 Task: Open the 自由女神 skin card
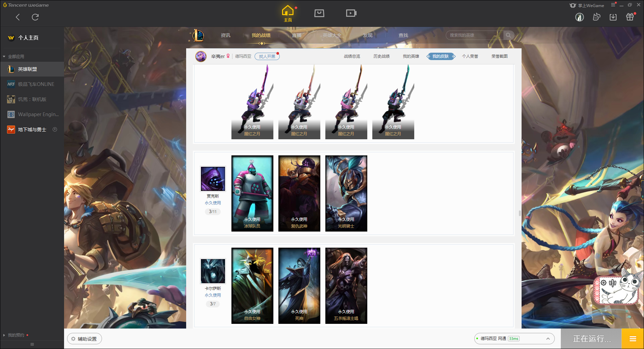[252, 286]
